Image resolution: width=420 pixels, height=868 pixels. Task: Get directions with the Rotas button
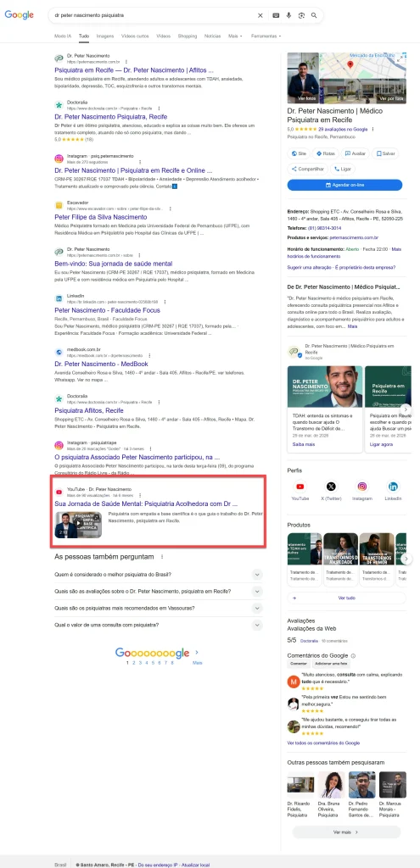coord(326,153)
